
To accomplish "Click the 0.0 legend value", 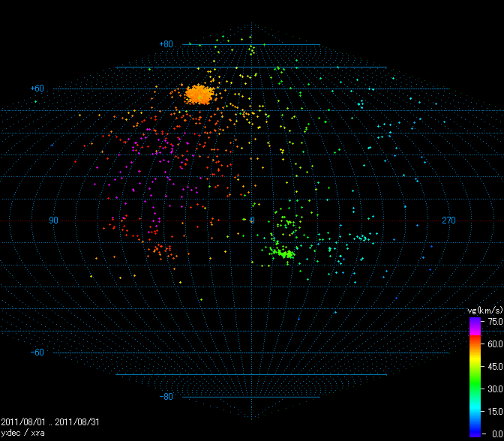I will tap(497, 434).
